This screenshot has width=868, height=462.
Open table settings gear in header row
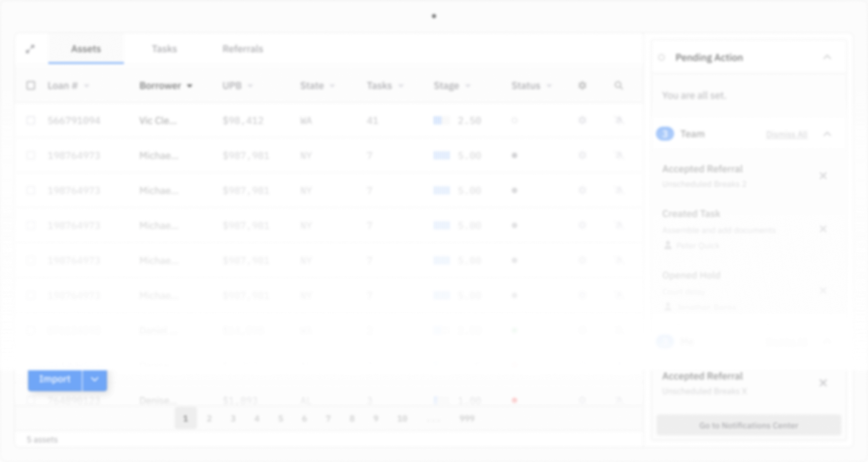point(582,85)
